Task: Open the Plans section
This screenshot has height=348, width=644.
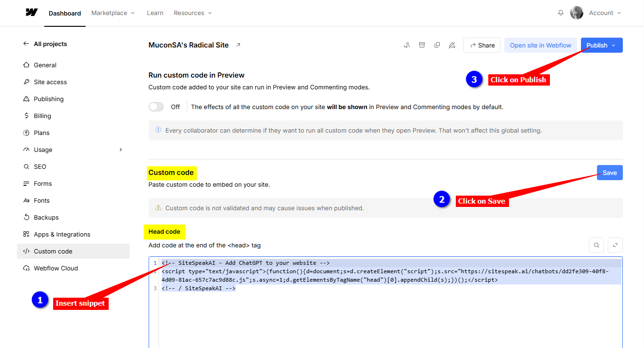Action: tap(73, 133)
